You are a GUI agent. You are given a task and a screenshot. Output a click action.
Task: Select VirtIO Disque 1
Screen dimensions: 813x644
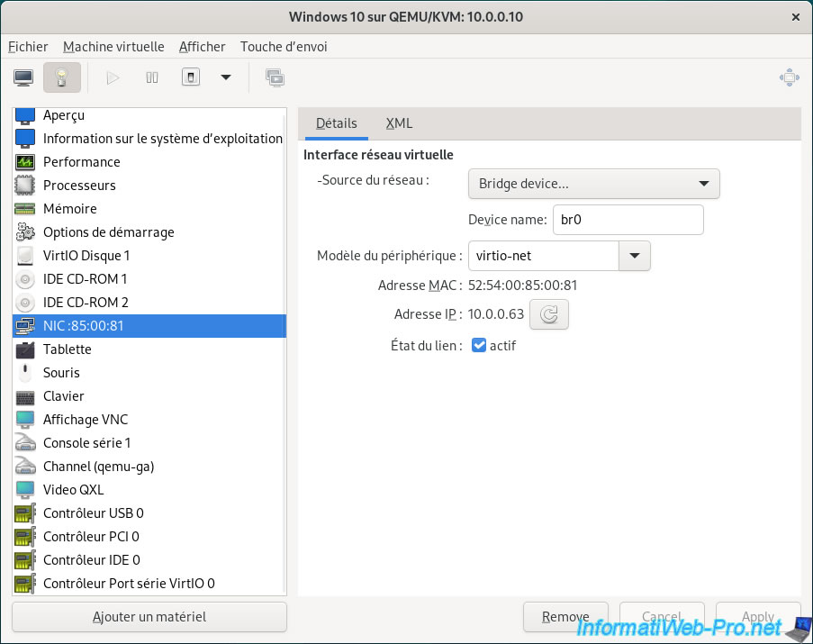point(149,256)
